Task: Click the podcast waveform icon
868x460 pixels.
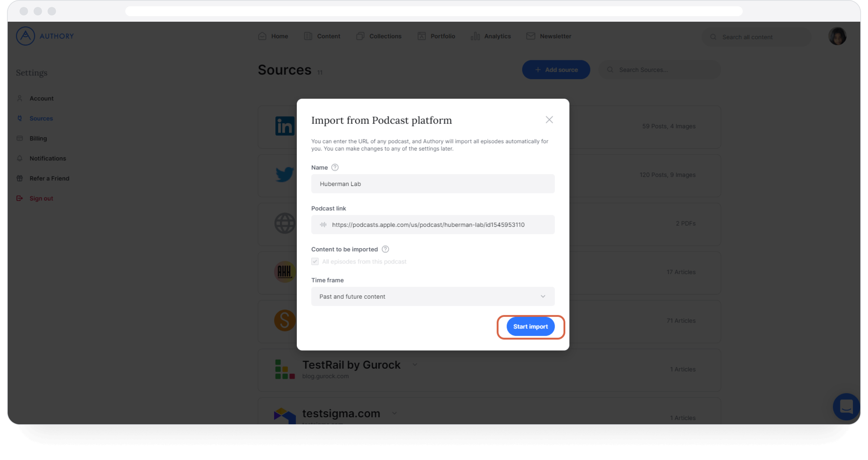Action: tap(323, 225)
